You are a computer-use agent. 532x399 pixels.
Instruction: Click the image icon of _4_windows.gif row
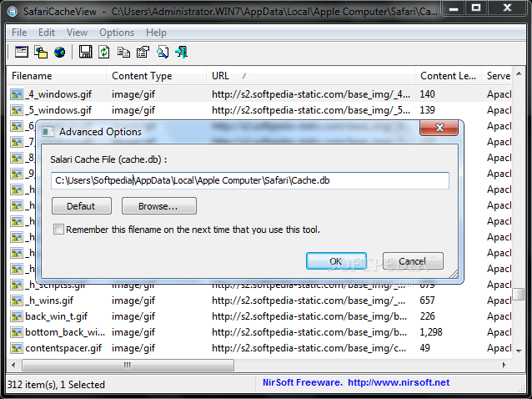(x=17, y=94)
